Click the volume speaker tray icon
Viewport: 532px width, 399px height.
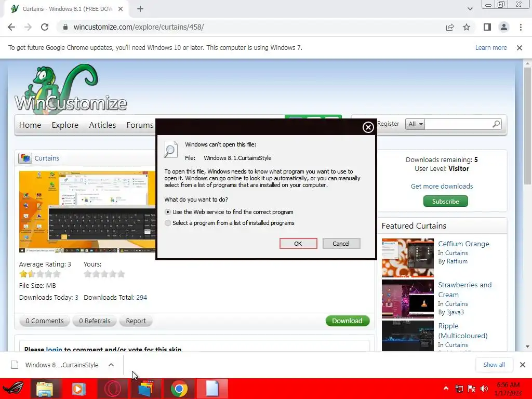tap(485, 389)
